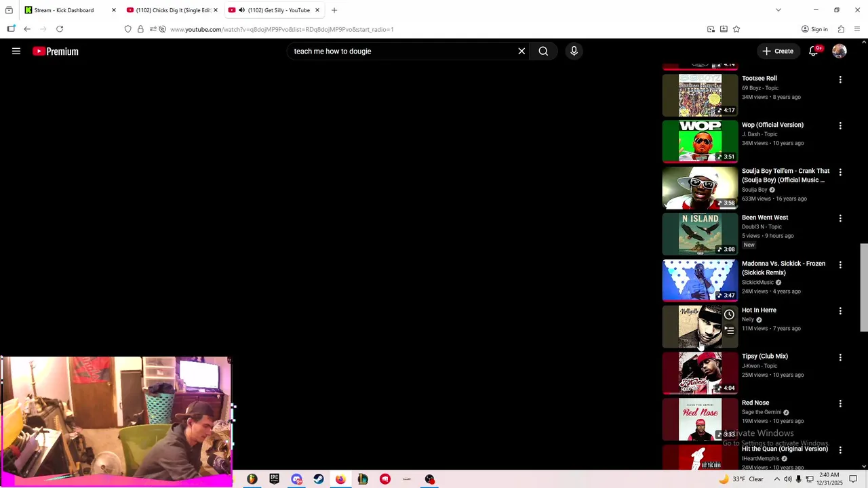Image resolution: width=868 pixels, height=488 pixels.
Task: Add Hot In Herre to Watch later
Action: pyautogui.click(x=729, y=314)
